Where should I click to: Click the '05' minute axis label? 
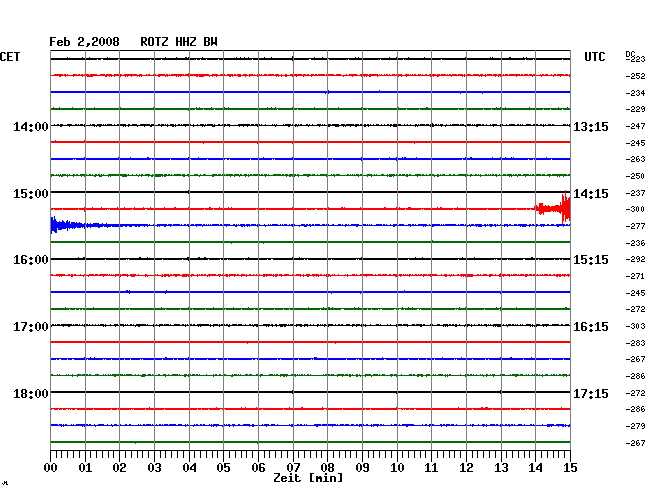point(223,468)
